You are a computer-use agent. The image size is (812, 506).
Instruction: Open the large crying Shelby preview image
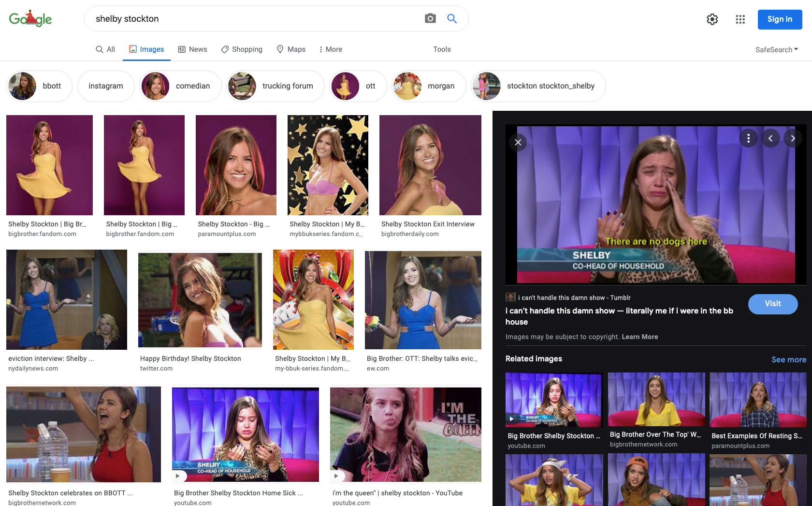[x=656, y=205]
